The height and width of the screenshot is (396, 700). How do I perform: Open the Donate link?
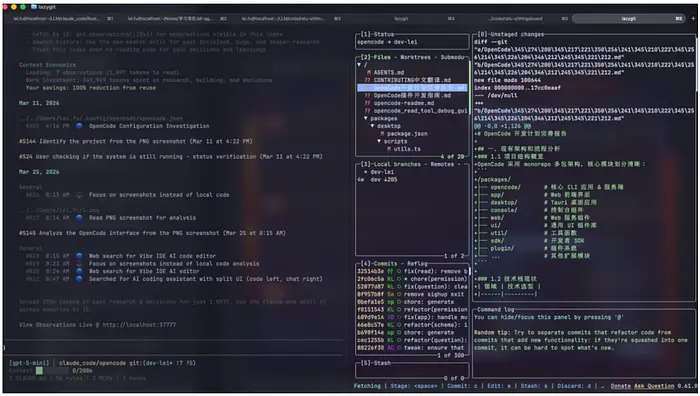(x=621, y=386)
